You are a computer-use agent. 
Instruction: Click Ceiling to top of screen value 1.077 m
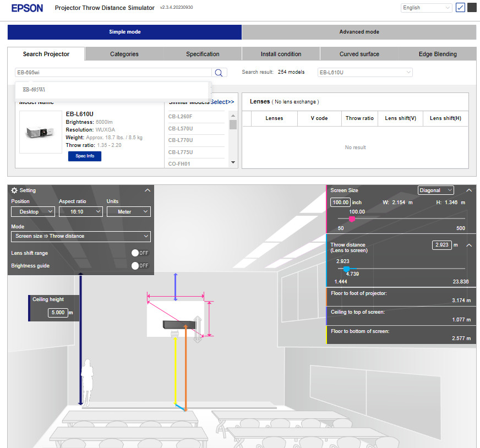tap(461, 319)
